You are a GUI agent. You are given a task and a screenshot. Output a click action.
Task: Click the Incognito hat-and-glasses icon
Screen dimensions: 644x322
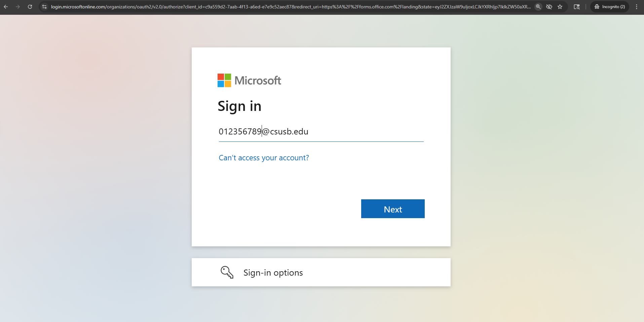(597, 7)
